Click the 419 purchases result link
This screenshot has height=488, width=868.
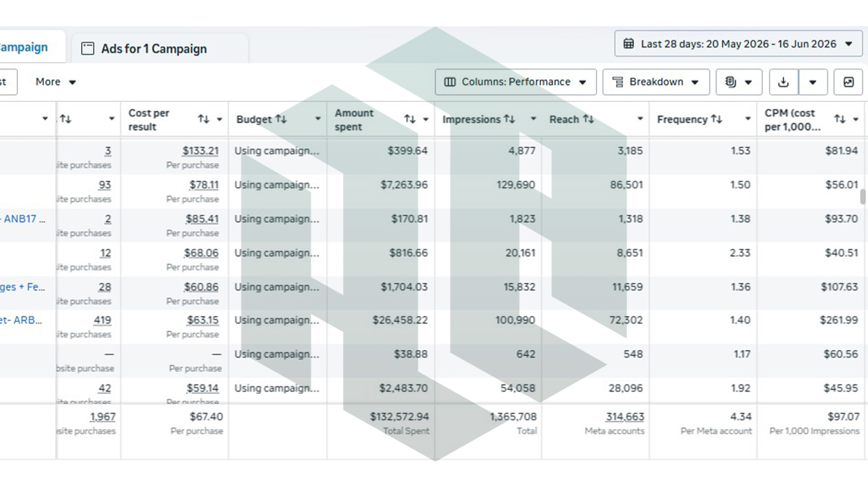(x=102, y=320)
